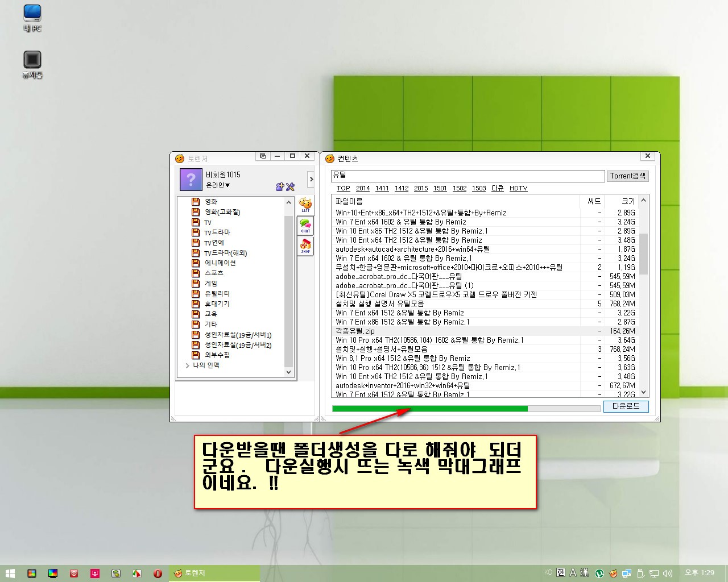Select the 교육 category
Viewport: 728px width, 582px height.
[x=210, y=314]
